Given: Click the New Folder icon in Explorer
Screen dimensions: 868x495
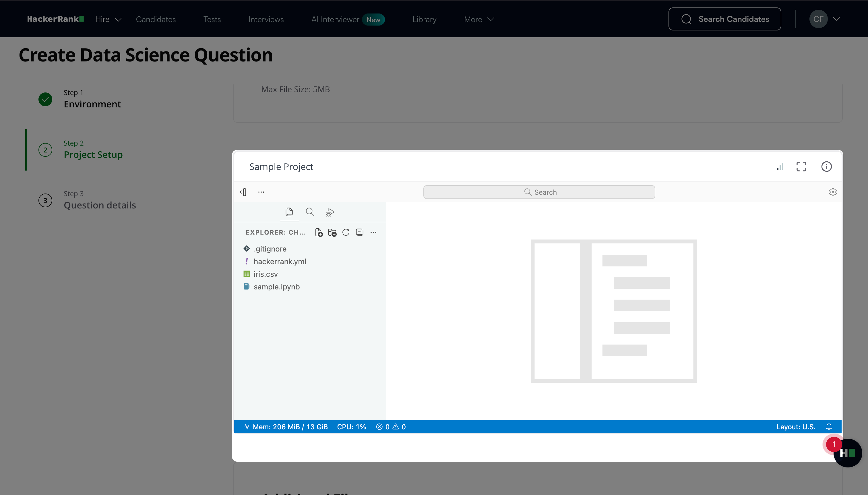Looking at the screenshot, I should 332,233.
